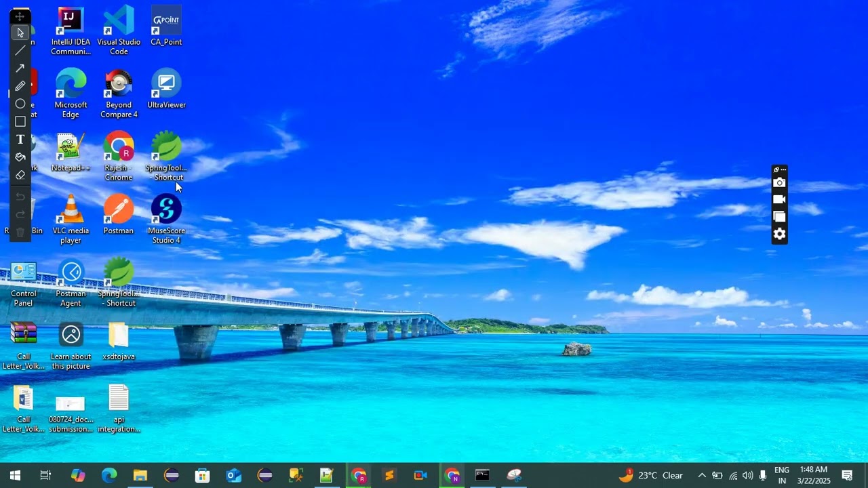The width and height of the screenshot is (868, 488).
Task: Open Control Panel desktop icon
Action: tap(23, 283)
